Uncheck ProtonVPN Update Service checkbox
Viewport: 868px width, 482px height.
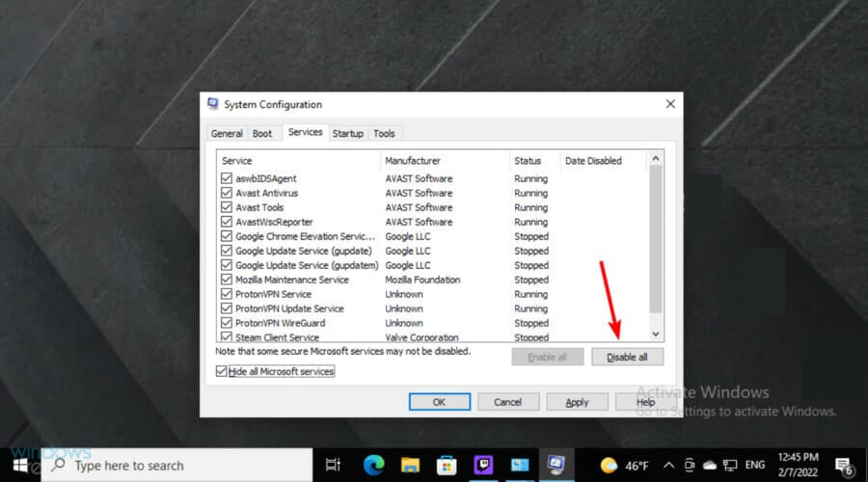tap(226, 308)
